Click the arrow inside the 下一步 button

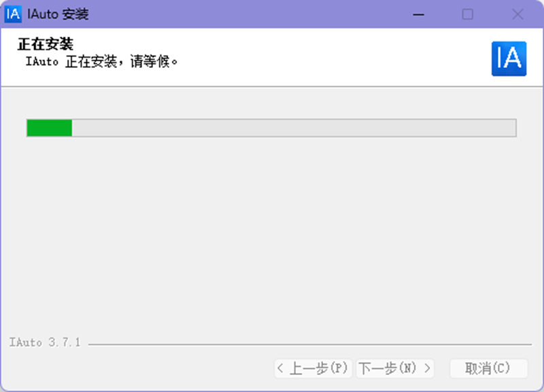click(427, 368)
